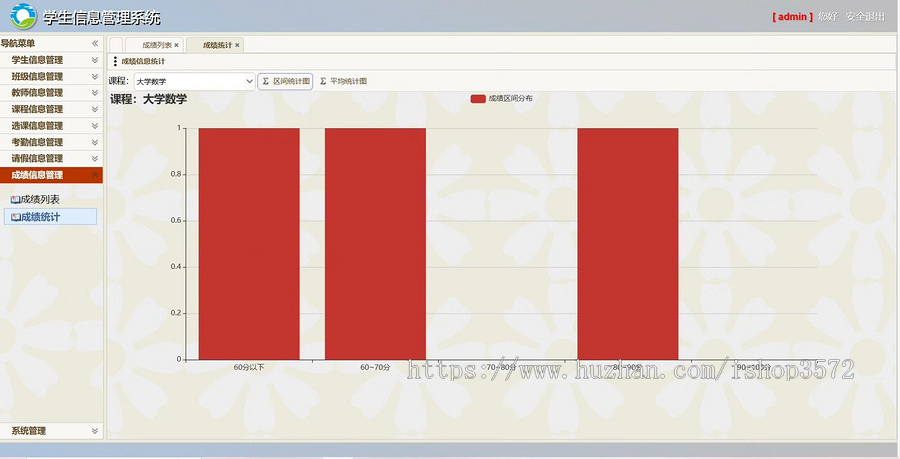Toggle the 成绩区间分布 legend swatch
The height and width of the screenshot is (459, 900).
[478, 99]
